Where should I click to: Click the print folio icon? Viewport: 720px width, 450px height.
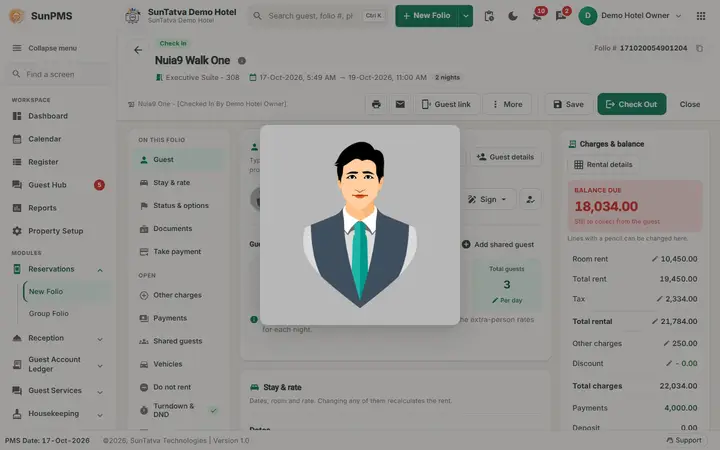click(376, 104)
